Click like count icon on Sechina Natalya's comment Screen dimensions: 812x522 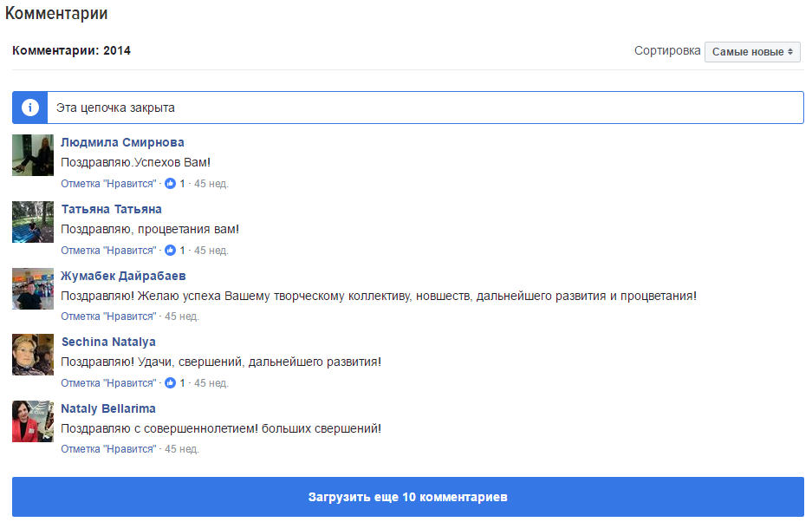click(x=170, y=383)
